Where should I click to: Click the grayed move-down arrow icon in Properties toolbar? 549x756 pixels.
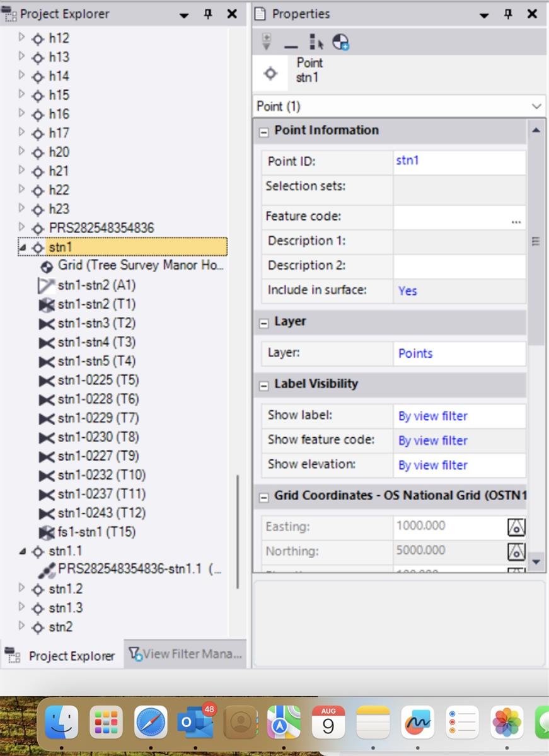266,42
